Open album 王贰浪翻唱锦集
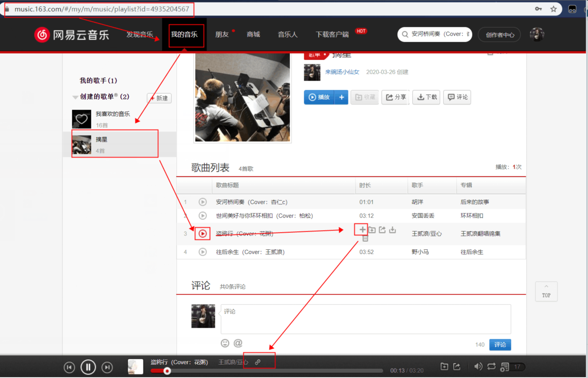The image size is (588, 378). pyautogui.click(x=480, y=233)
